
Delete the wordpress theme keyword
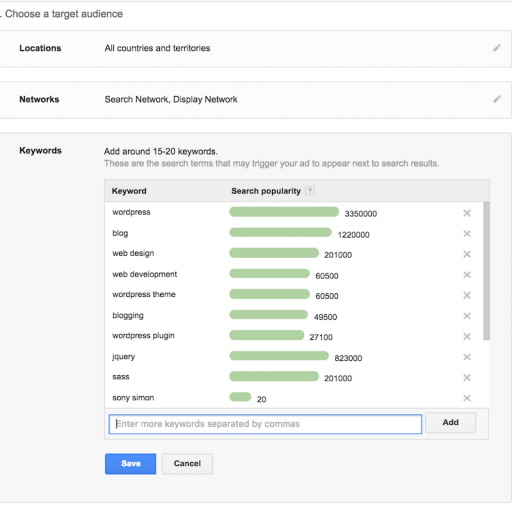click(467, 295)
